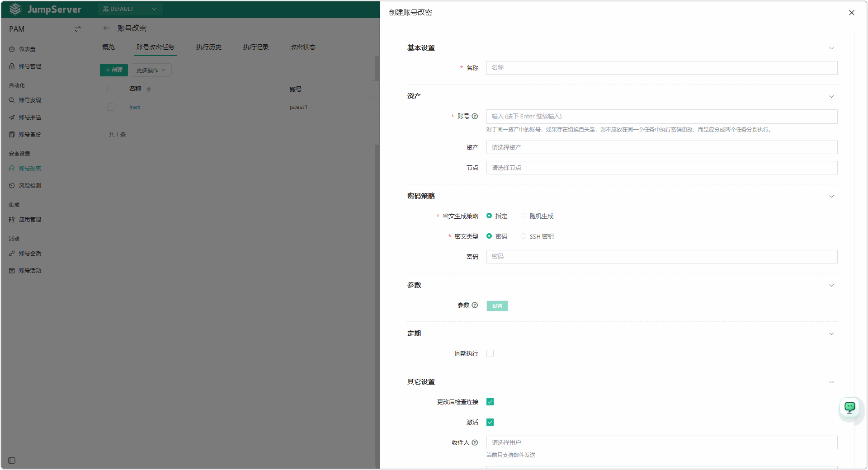Switch to the 执行记录 tab

click(256, 47)
